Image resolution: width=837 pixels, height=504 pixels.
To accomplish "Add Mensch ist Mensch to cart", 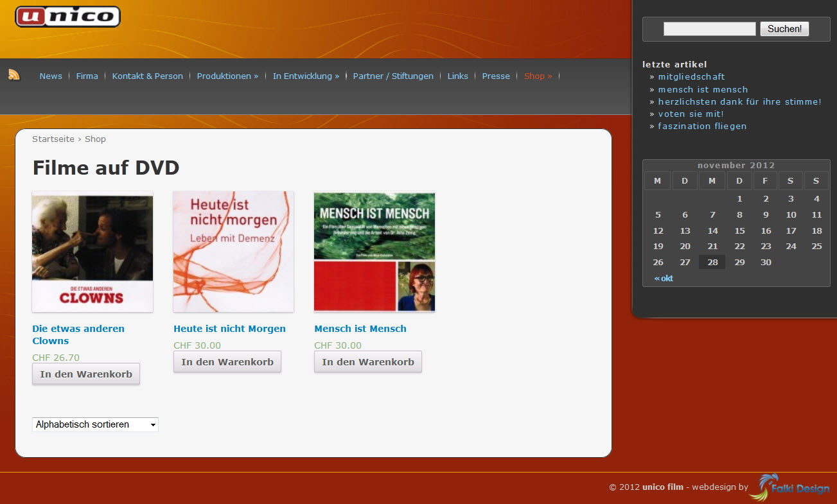I will (367, 362).
